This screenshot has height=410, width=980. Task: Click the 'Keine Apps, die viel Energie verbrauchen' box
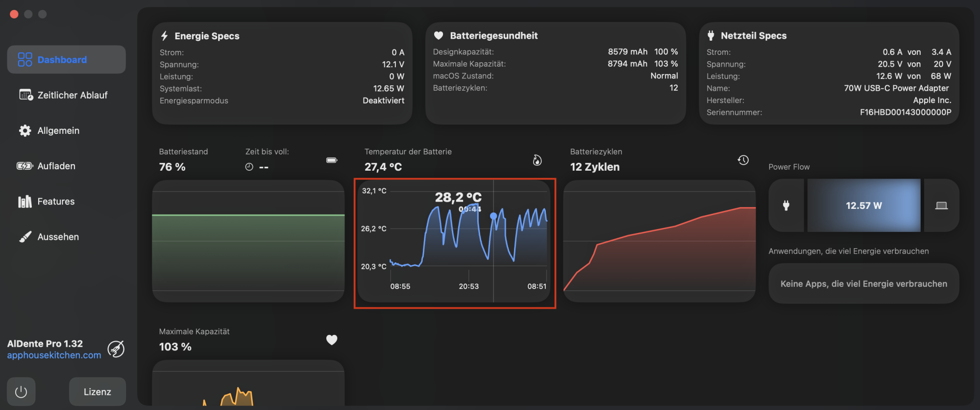(864, 283)
